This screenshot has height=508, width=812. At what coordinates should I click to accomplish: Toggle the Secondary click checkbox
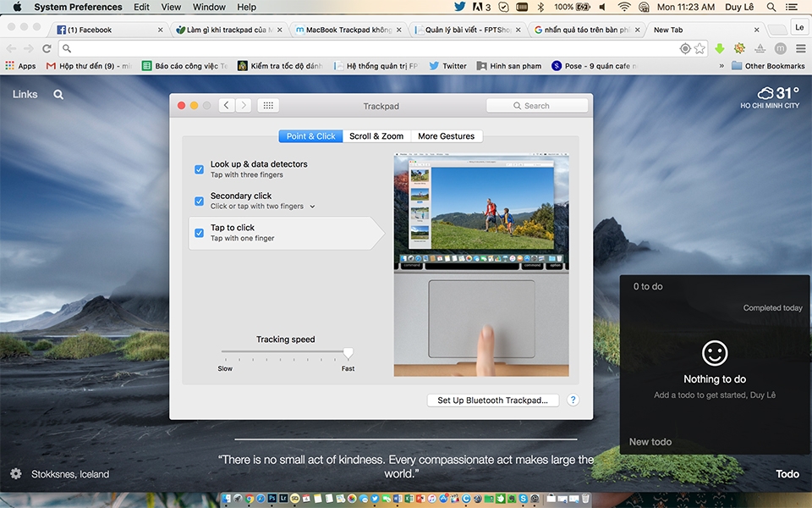199,202
